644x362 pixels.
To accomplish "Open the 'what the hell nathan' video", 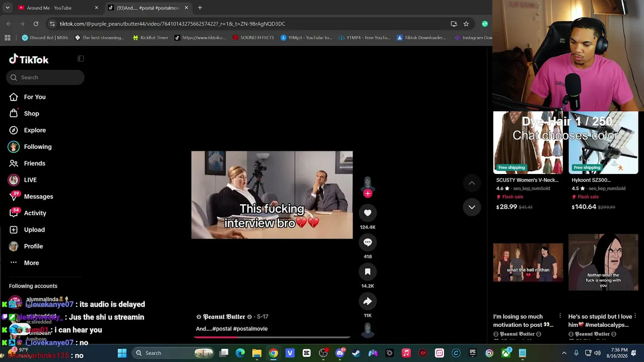I will point(528,262).
